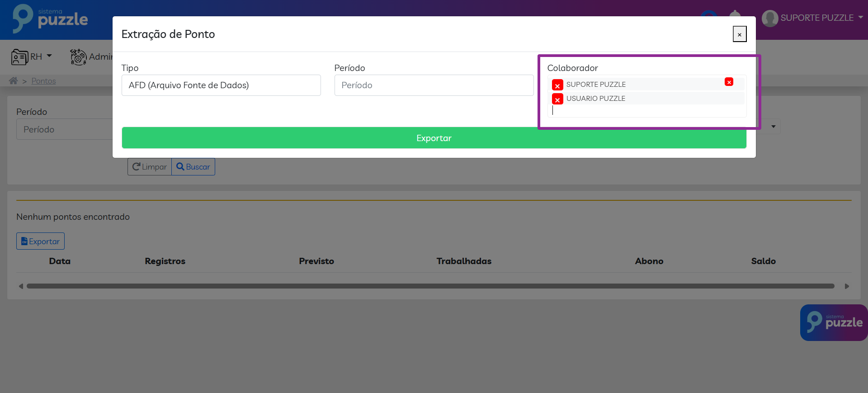
Task: Open the Pontos breadcrumb link
Action: pyautogui.click(x=43, y=81)
